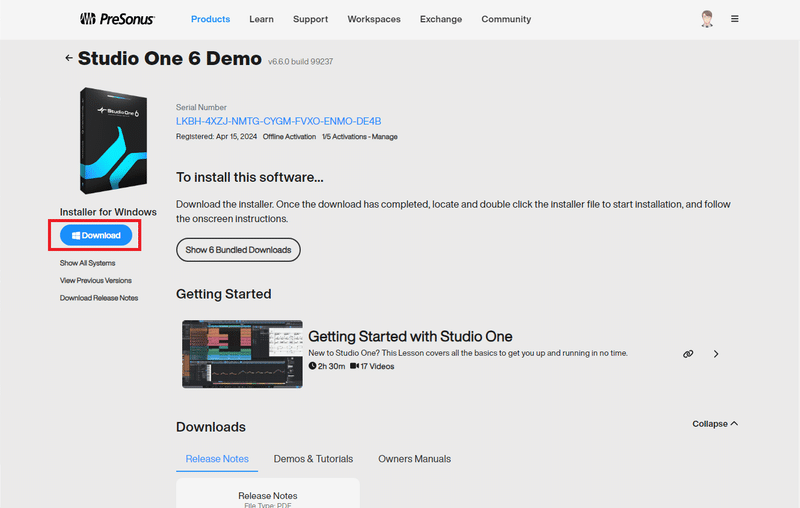Switch to the Owners Manuals tab
This screenshot has height=508, width=800.
click(414, 459)
